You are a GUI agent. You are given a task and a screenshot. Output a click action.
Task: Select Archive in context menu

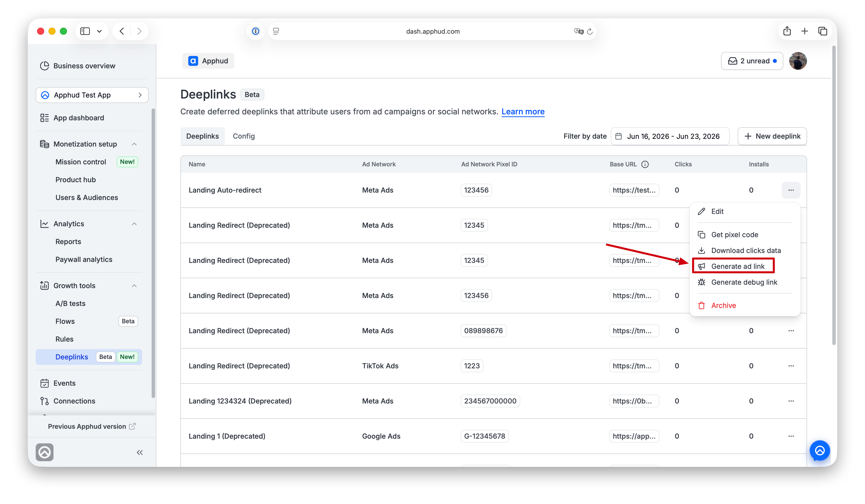coord(745,305)
